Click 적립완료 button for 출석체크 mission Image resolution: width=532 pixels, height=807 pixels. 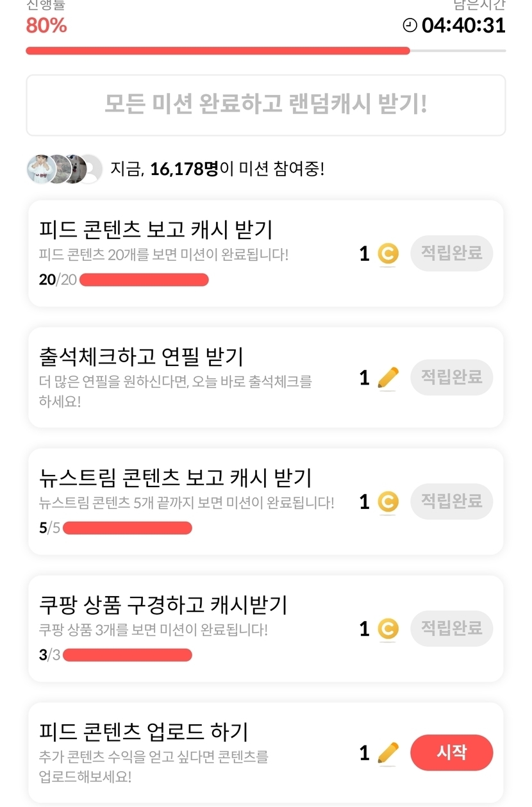pyautogui.click(x=451, y=377)
